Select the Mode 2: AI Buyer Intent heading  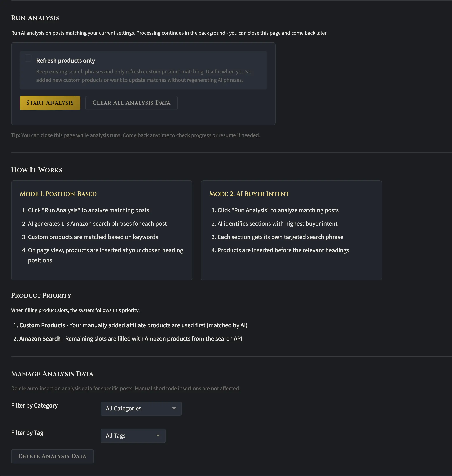click(249, 194)
